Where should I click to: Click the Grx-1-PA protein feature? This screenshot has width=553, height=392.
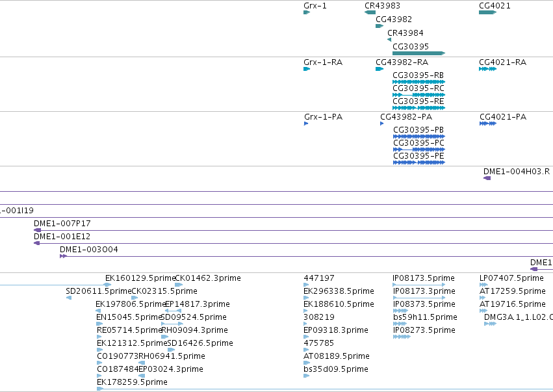click(306, 124)
